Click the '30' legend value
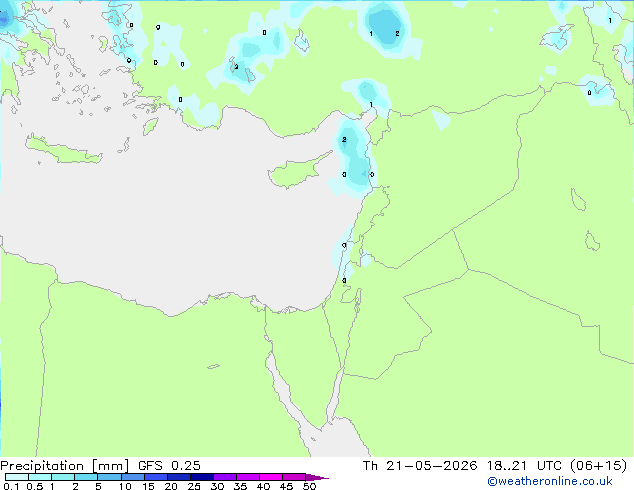 click(217, 486)
